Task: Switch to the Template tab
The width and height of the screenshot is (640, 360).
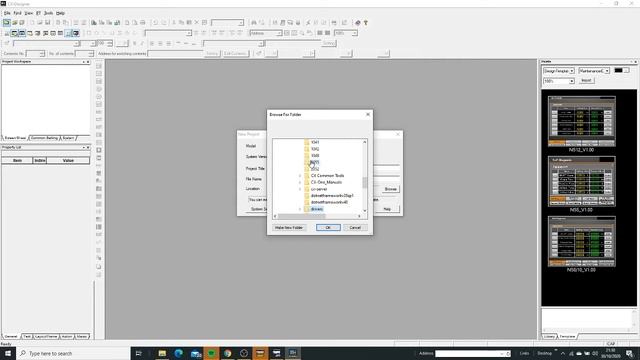Action: 567,336
